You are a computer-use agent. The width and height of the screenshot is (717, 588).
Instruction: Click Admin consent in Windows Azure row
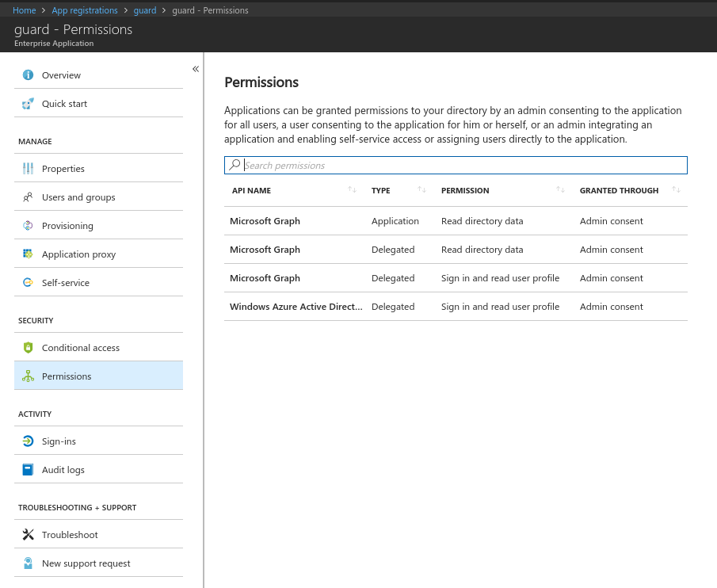point(612,307)
